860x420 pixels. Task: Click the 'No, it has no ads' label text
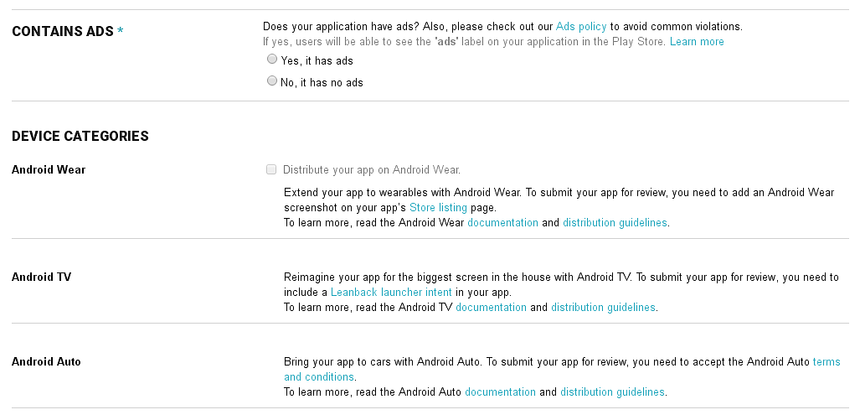(322, 83)
